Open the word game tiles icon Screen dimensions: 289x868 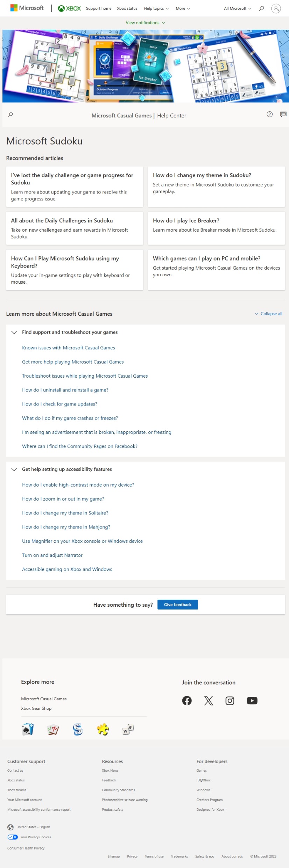[x=128, y=729]
